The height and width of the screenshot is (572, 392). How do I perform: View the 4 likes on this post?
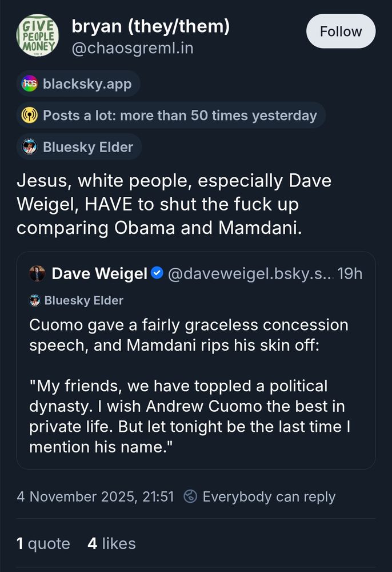click(112, 543)
